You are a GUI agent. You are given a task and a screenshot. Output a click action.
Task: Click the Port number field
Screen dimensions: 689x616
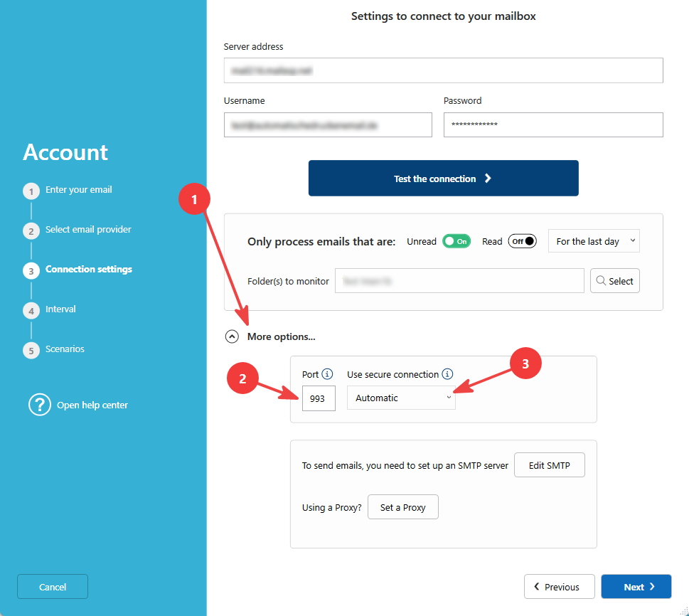pyautogui.click(x=319, y=398)
